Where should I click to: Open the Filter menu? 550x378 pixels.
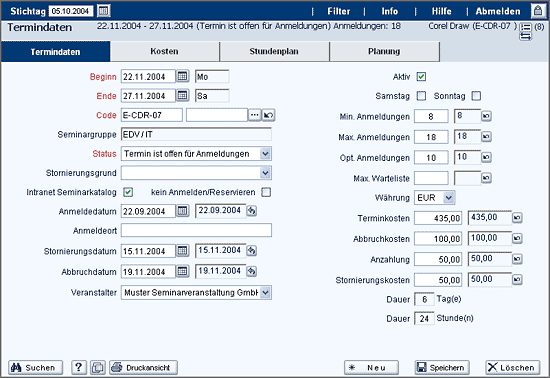click(339, 11)
